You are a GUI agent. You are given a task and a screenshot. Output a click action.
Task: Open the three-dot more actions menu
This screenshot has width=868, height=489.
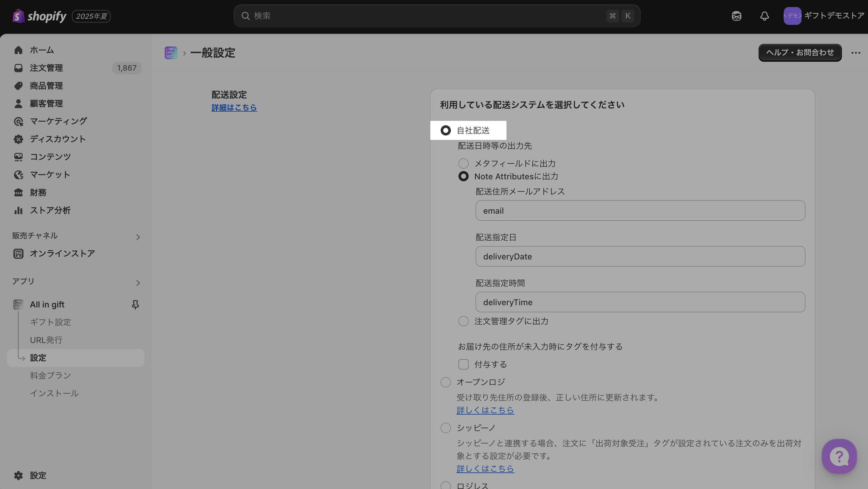[x=855, y=53]
